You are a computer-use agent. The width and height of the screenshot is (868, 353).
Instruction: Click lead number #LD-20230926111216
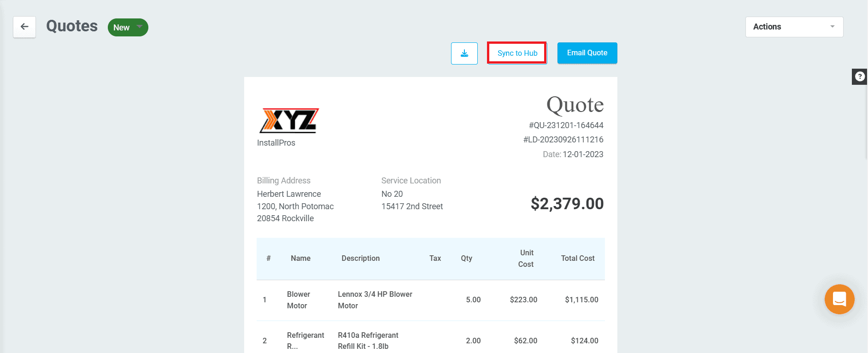click(x=563, y=140)
